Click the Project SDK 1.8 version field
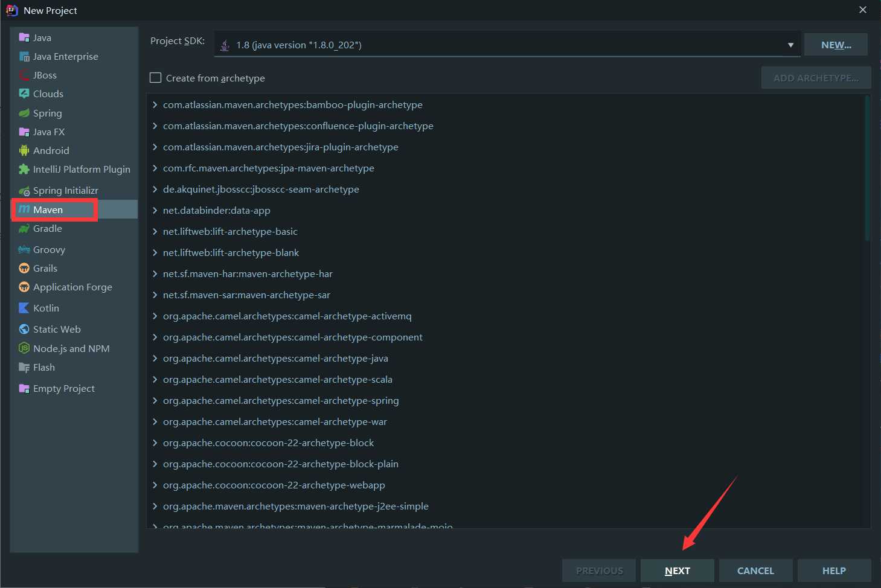The image size is (881, 588). pos(507,45)
